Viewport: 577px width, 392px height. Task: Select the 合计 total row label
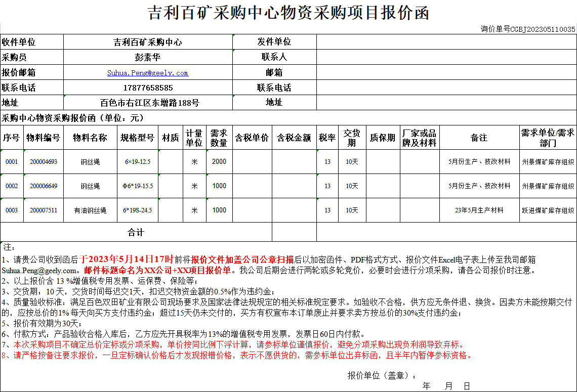coord(136,232)
